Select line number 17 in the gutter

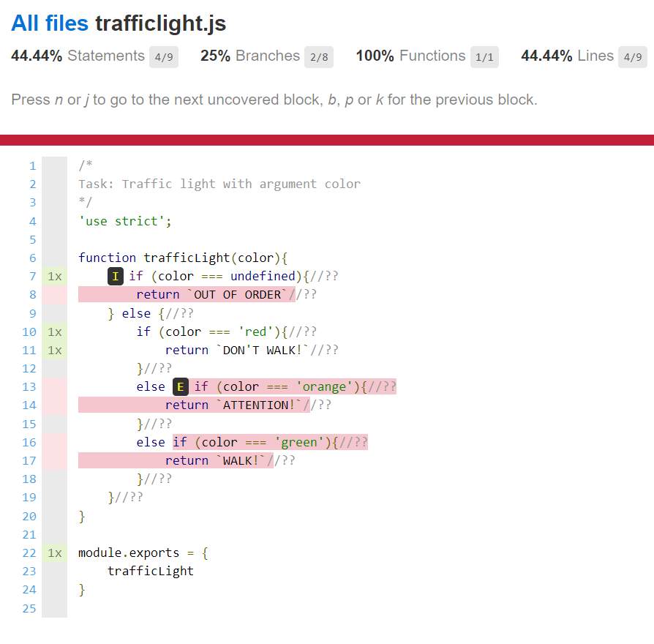29,461
